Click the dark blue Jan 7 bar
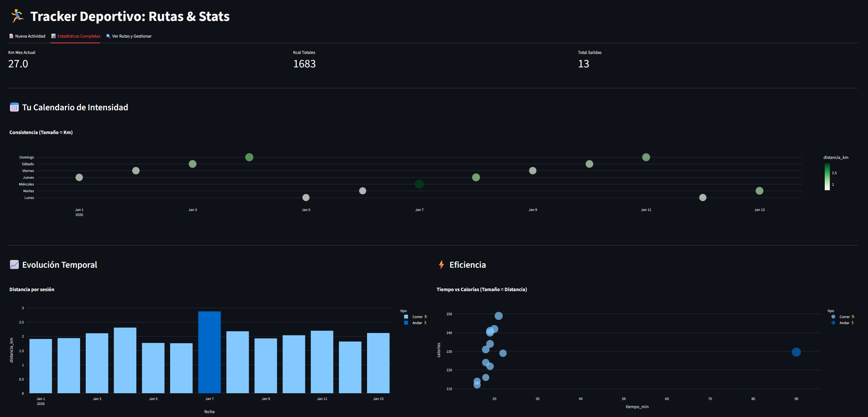The image size is (868, 417). [209, 352]
